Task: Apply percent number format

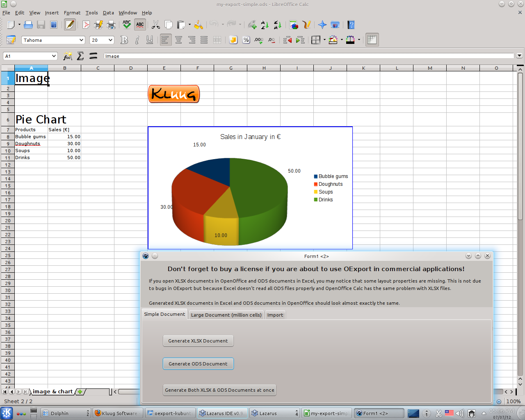Action: click(x=246, y=40)
